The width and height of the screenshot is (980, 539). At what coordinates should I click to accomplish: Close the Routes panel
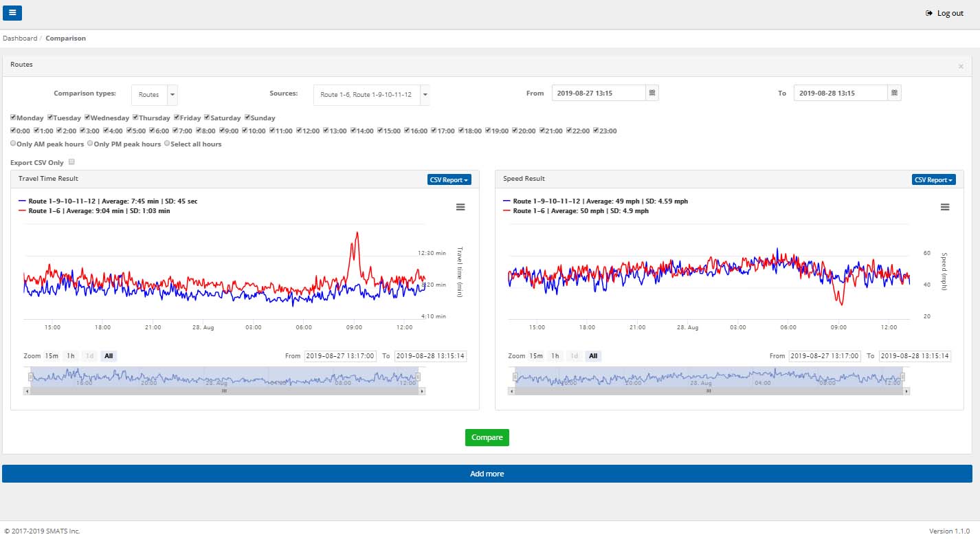[x=961, y=66]
